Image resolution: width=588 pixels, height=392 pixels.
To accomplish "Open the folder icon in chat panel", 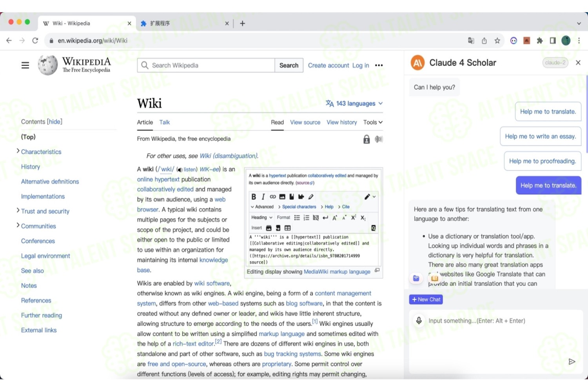I will [x=416, y=278].
